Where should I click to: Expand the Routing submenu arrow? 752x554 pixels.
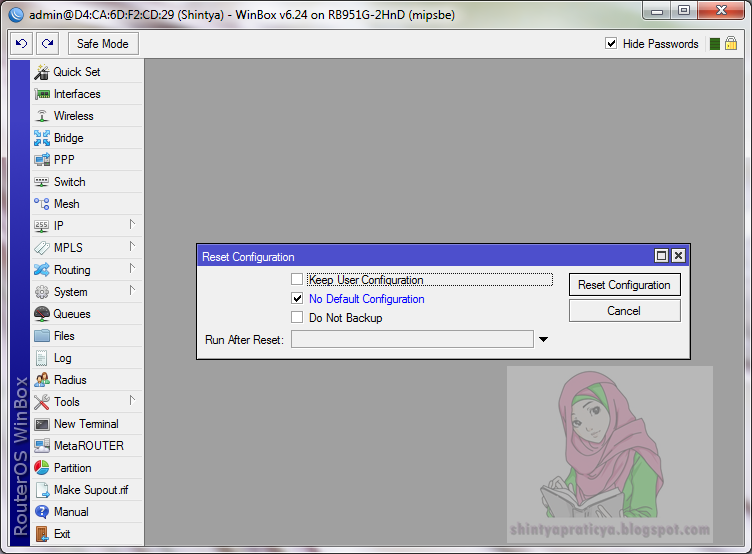tap(132, 268)
